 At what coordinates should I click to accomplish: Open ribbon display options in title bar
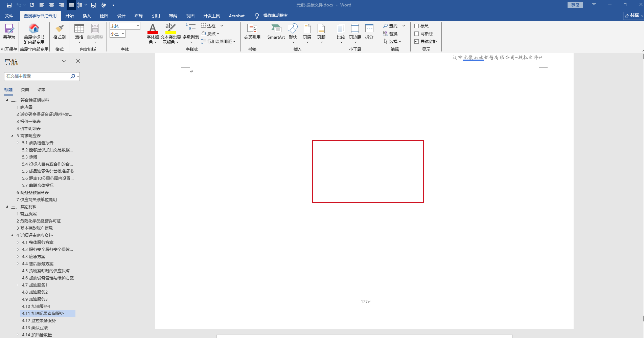coord(594,5)
